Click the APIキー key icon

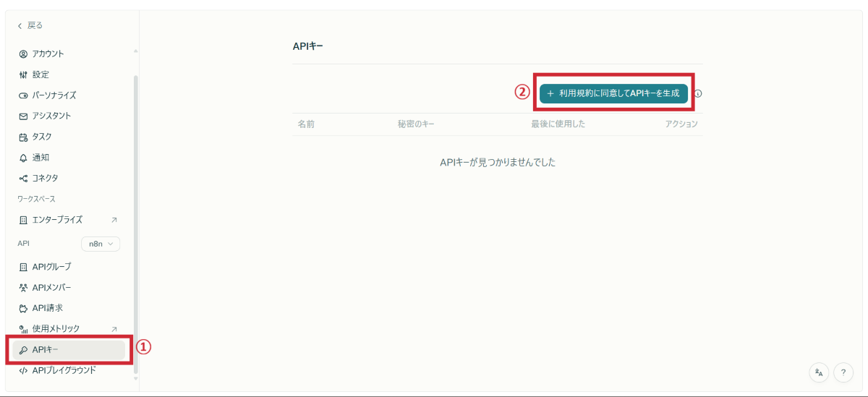click(23, 350)
